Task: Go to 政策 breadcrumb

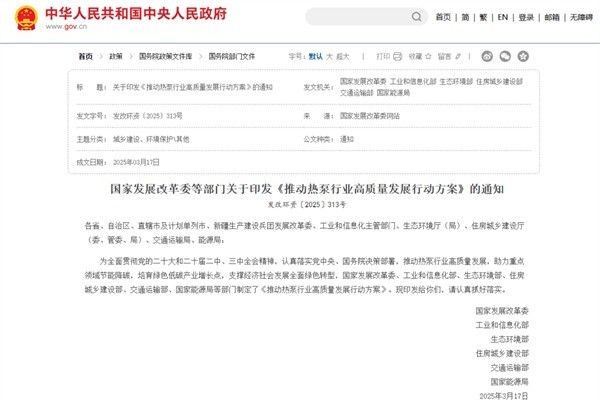Action: click(x=116, y=56)
